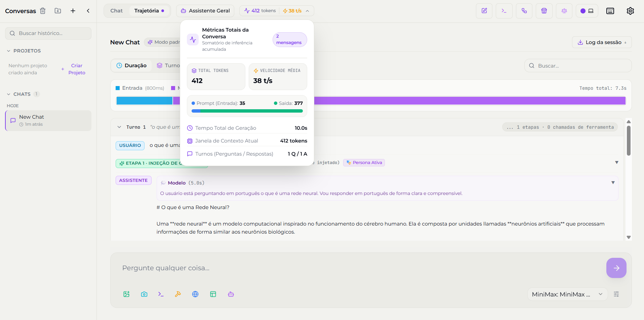Click the green layout panel icon below input
This screenshot has width=644, height=320.
pyautogui.click(x=213, y=294)
